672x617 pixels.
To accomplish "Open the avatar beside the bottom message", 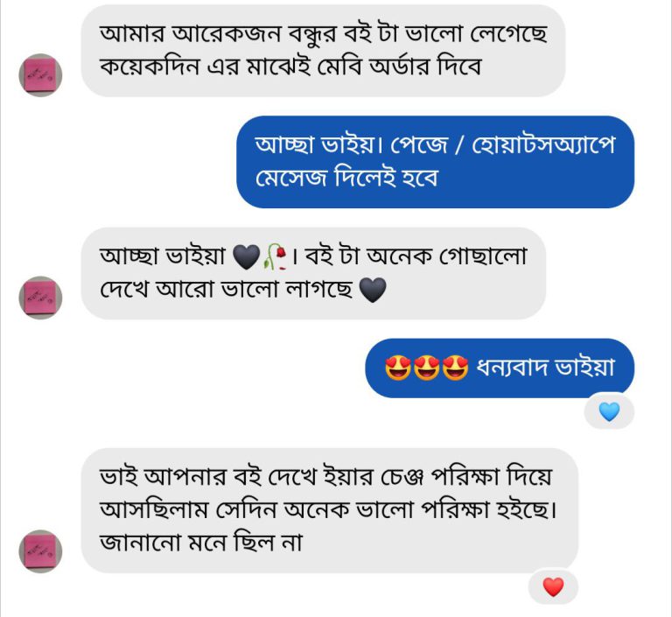I will tap(40, 551).
